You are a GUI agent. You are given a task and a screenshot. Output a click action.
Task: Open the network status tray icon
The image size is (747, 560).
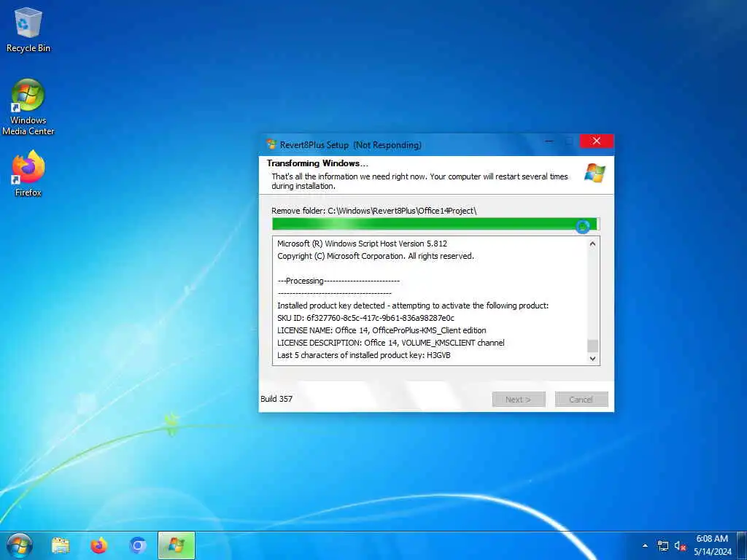(662, 545)
